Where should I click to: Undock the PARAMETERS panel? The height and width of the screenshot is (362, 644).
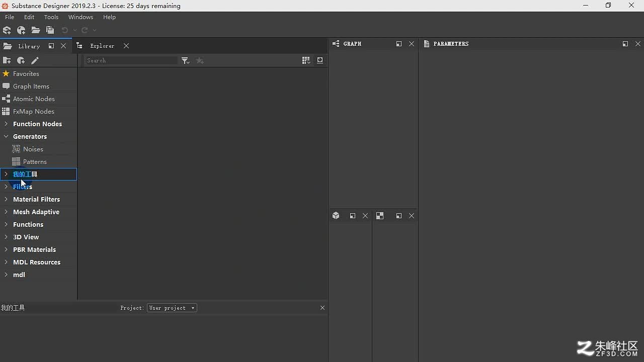click(625, 44)
